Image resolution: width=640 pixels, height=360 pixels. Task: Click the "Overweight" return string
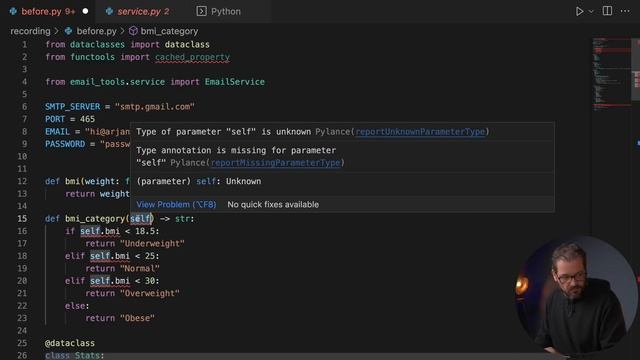(x=150, y=293)
